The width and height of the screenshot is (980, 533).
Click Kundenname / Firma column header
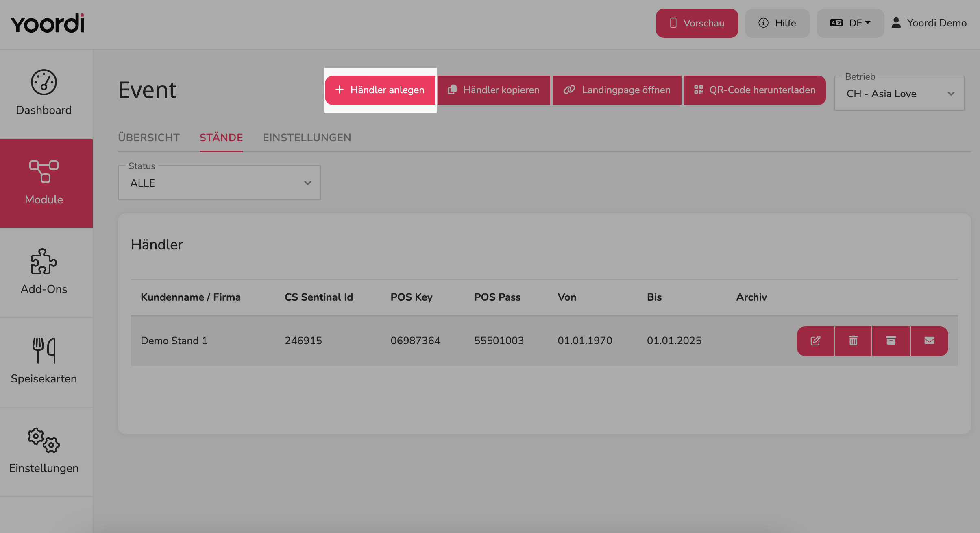click(191, 297)
